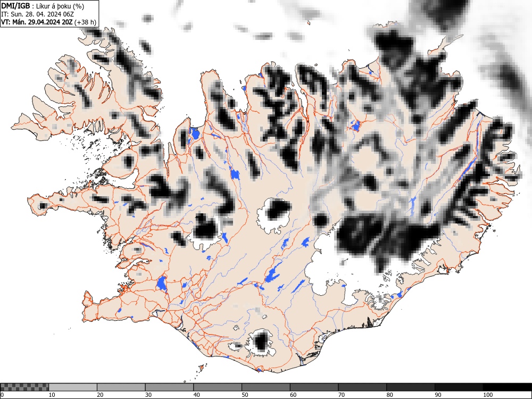Click the legend label "70"
This screenshot has height=399, width=532.
(341, 395)
